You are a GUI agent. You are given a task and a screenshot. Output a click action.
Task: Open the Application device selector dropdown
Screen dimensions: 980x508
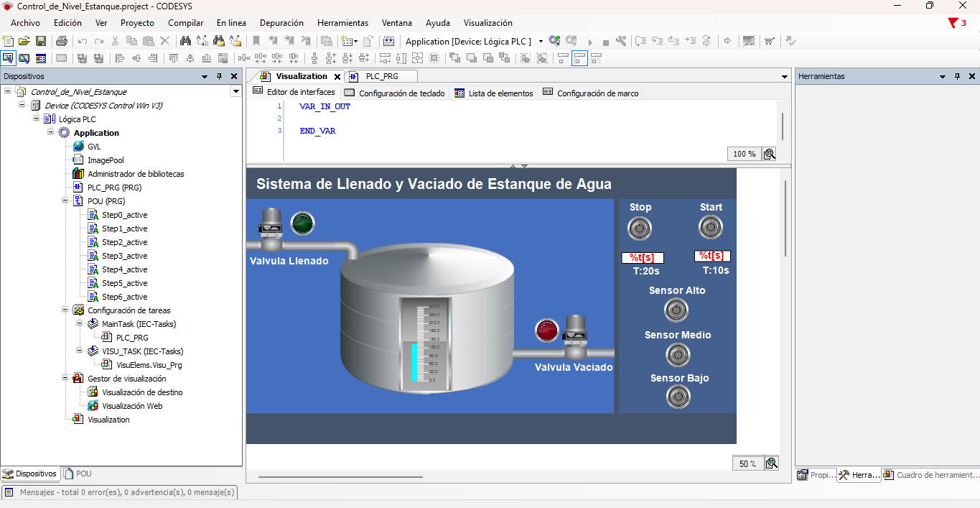541,42
